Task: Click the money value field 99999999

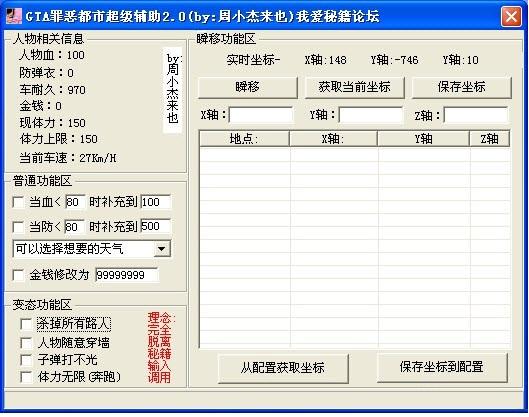Action: tap(127, 275)
